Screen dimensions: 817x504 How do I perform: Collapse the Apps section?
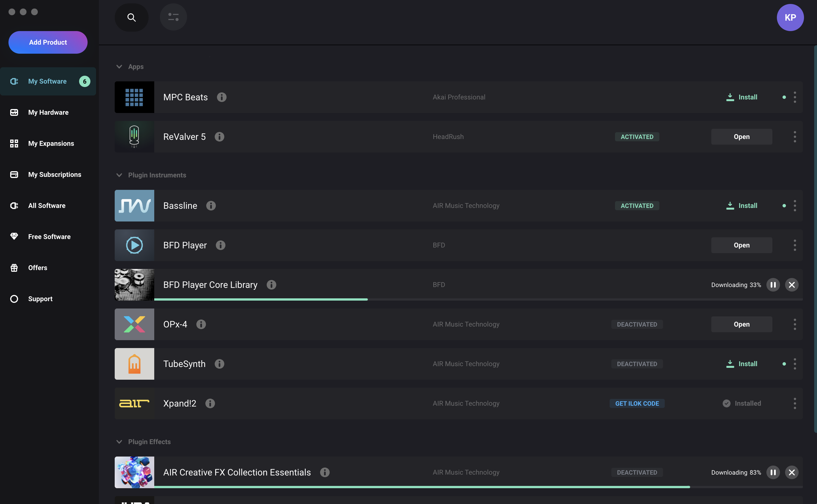pyautogui.click(x=119, y=67)
